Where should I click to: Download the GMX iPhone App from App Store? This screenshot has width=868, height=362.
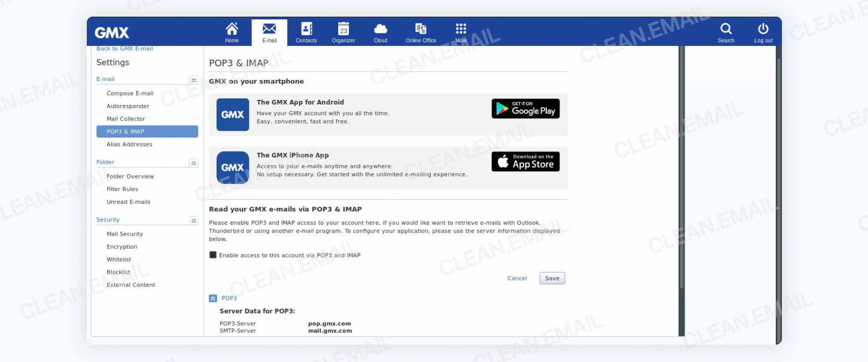(525, 161)
